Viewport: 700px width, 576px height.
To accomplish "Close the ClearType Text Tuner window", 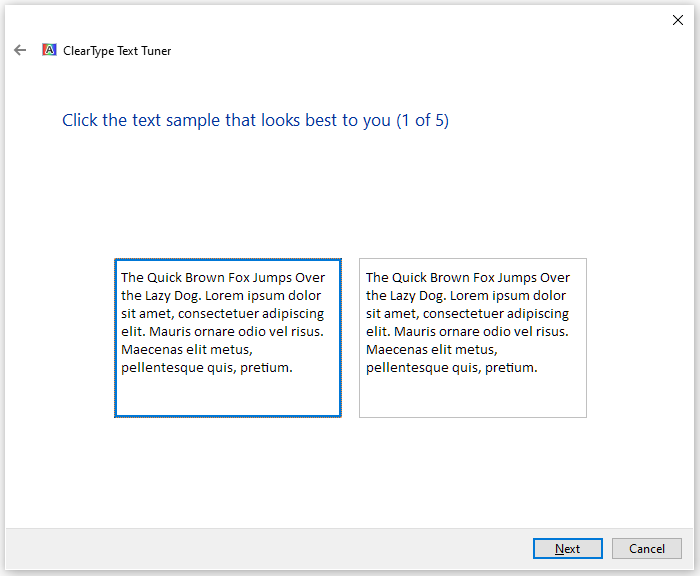I will pos(677,20).
